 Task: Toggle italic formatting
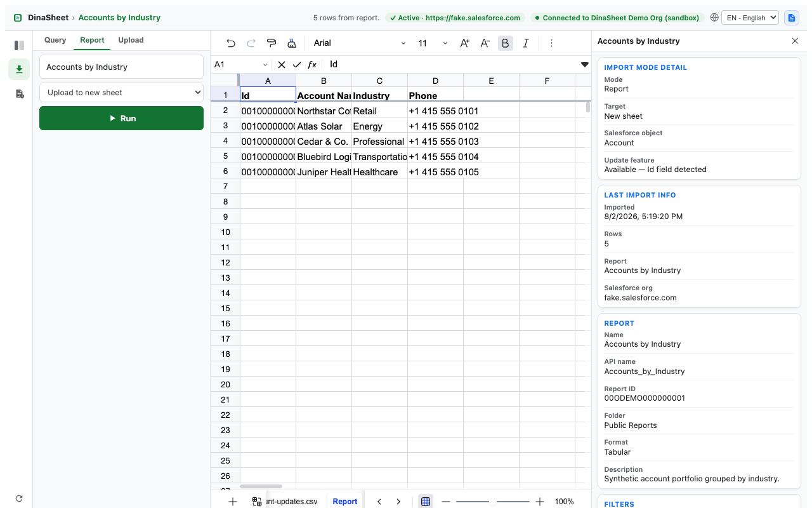coord(526,43)
